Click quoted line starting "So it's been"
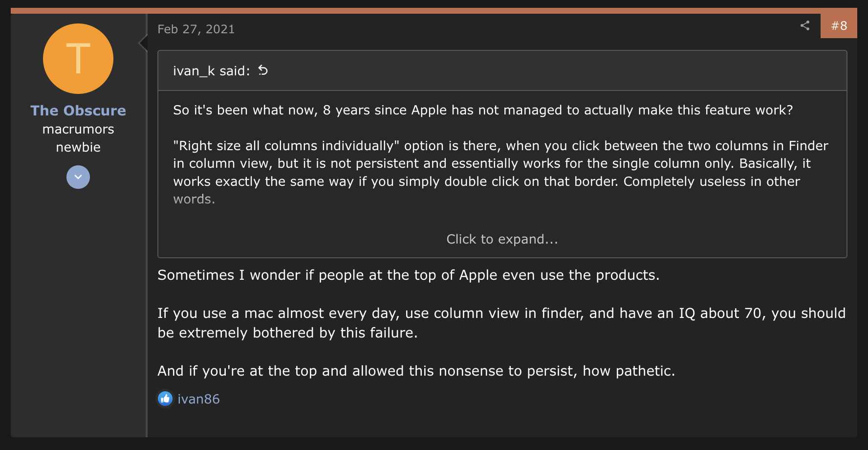 pos(482,110)
